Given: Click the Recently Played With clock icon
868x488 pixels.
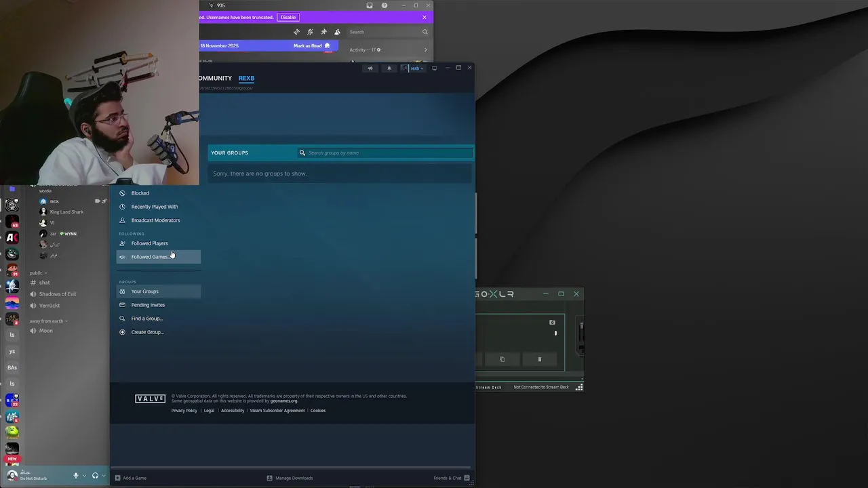Looking at the screenshot, I should (x=122, y=207).
